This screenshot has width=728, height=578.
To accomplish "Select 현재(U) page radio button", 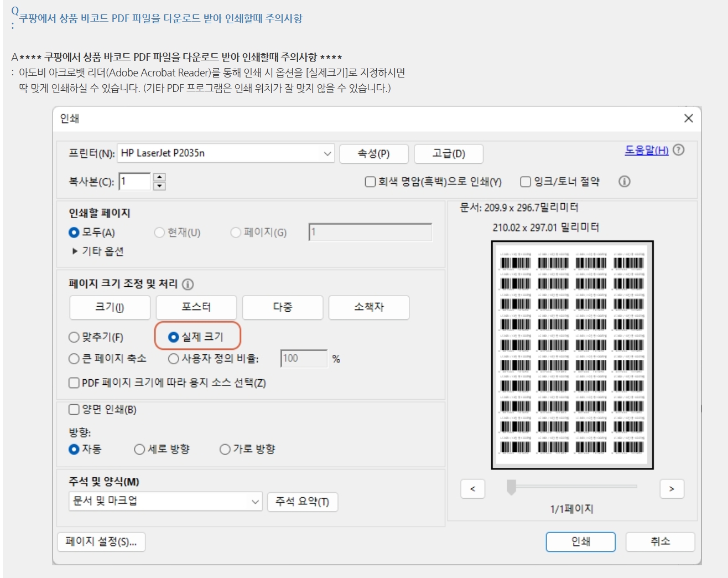I will [x=159, y=233].
